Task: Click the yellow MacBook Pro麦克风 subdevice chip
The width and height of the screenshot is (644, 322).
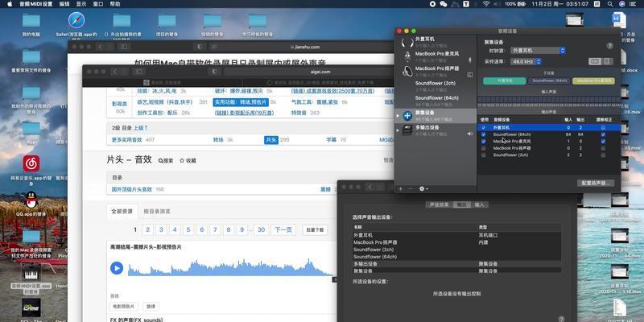Action: pyautogui.click(x=593, y=81)
